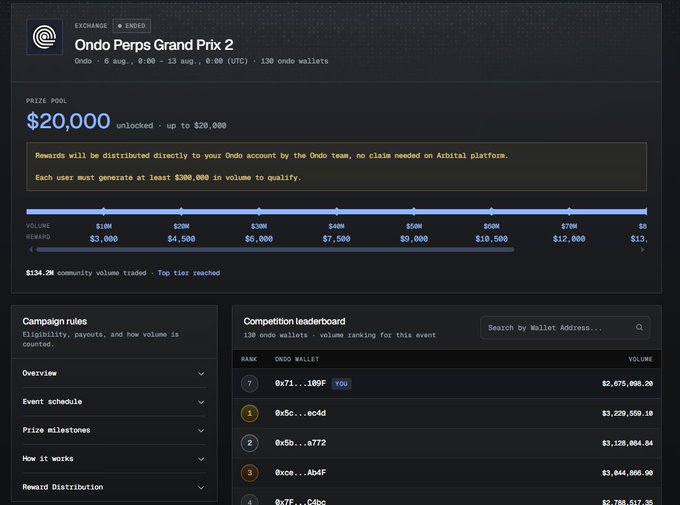Click left arrow of milestone scrollbar
Image resolution: width=680 pixels, height=505 pixels.
[x=30, y=249]
